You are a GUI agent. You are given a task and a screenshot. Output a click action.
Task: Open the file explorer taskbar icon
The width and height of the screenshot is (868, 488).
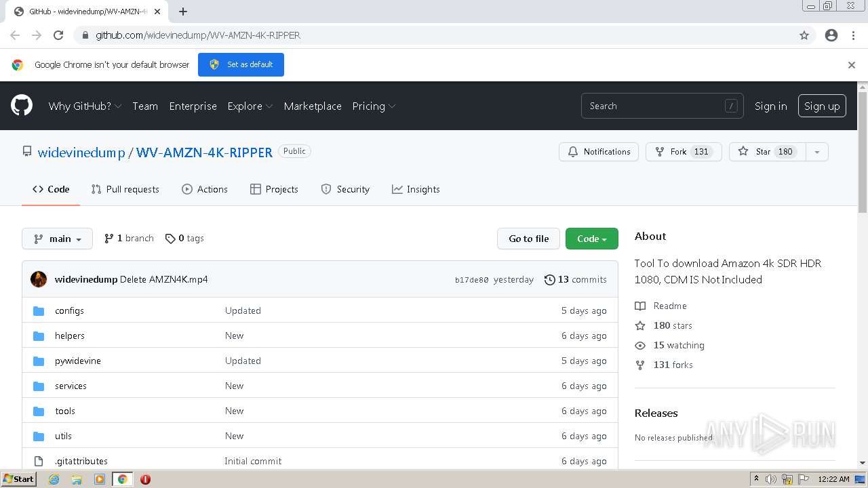(77, 479)
